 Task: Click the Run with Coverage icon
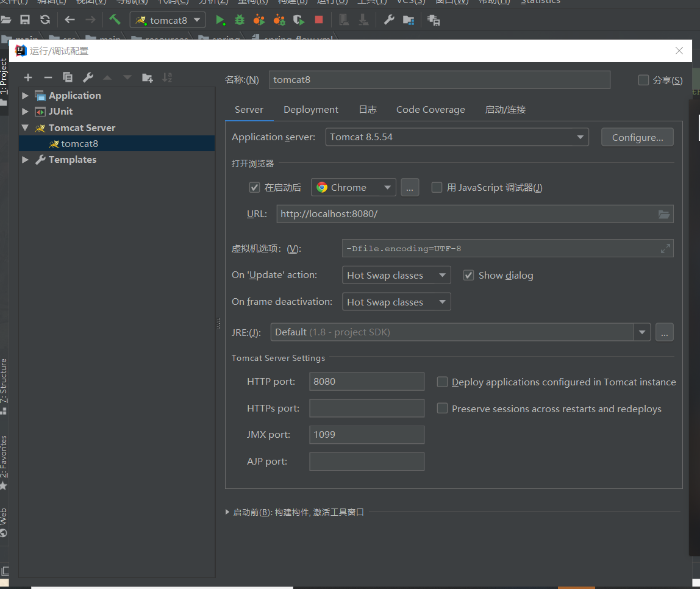[299, 20]
